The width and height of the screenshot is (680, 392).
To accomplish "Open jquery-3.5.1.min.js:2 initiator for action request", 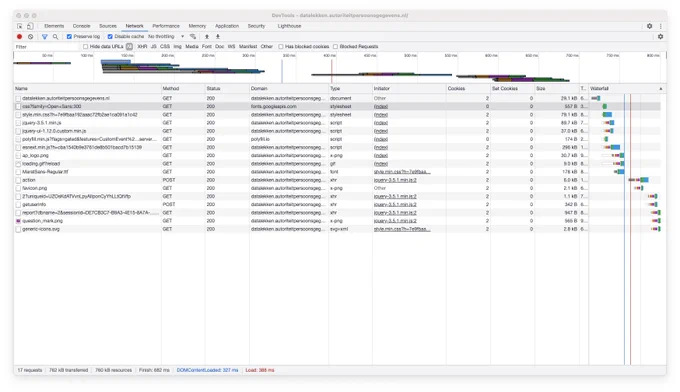I will (x=395, y=180).
